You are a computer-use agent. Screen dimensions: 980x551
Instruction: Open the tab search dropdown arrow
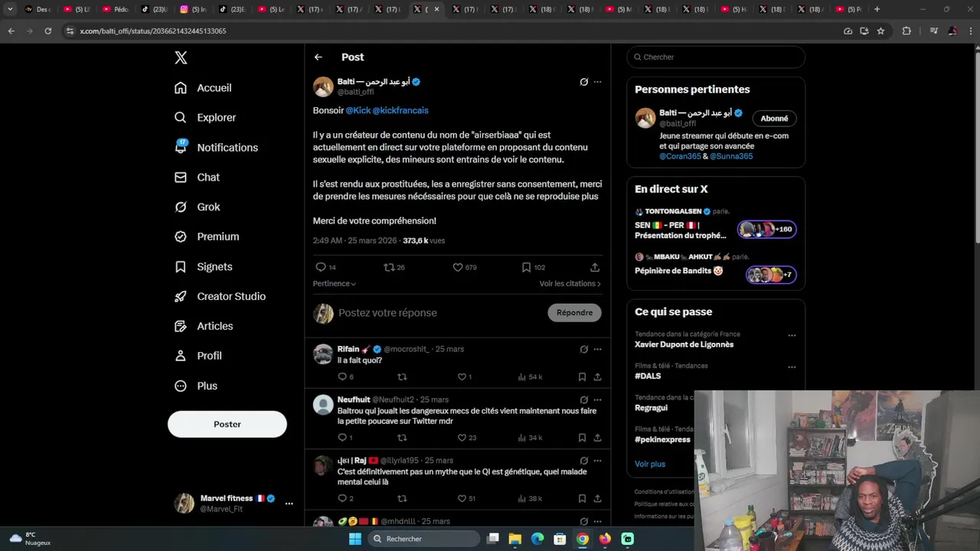point(10,9)
